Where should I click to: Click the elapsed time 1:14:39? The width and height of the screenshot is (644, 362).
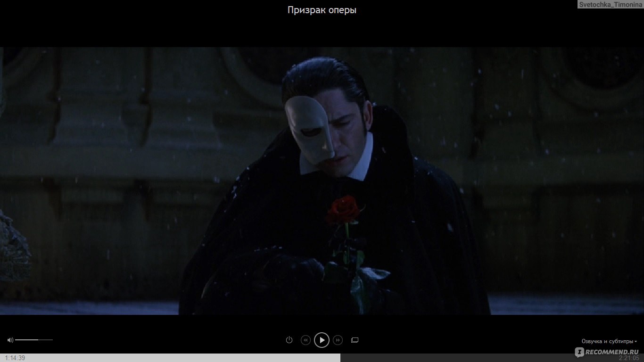click(x=15, y=358)
